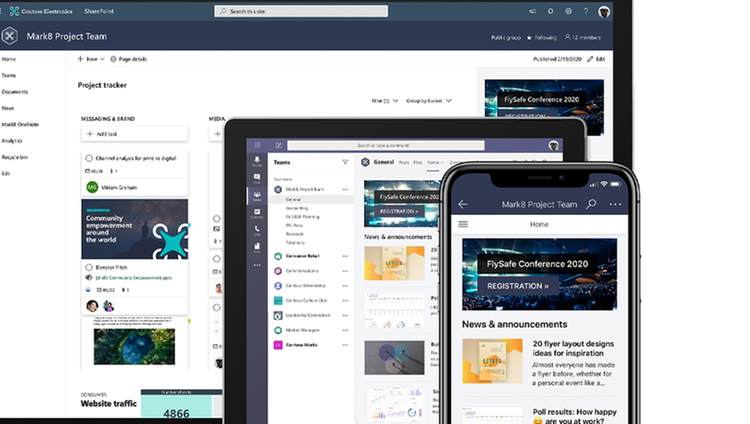This screenshot has height=424, width=750.
Task: Open Mark8 OneNote in the left navigation
Action: coord(20,124)
